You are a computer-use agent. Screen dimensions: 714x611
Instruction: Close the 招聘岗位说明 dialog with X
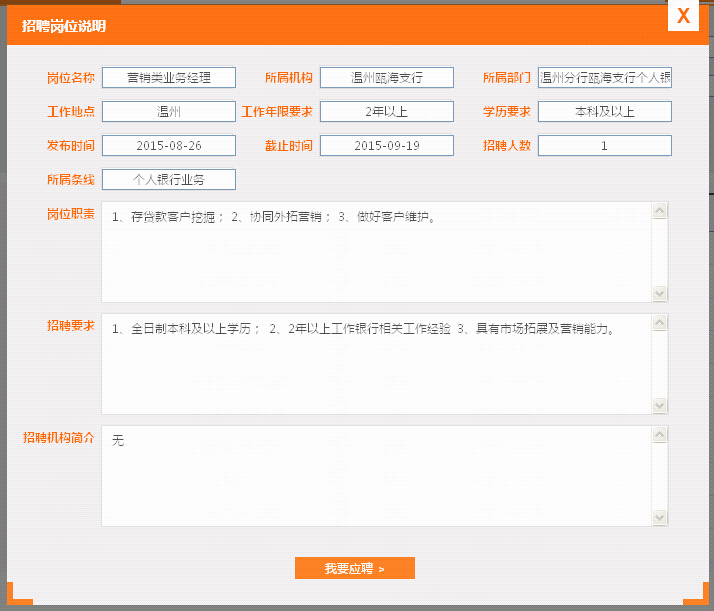point(683,16)
